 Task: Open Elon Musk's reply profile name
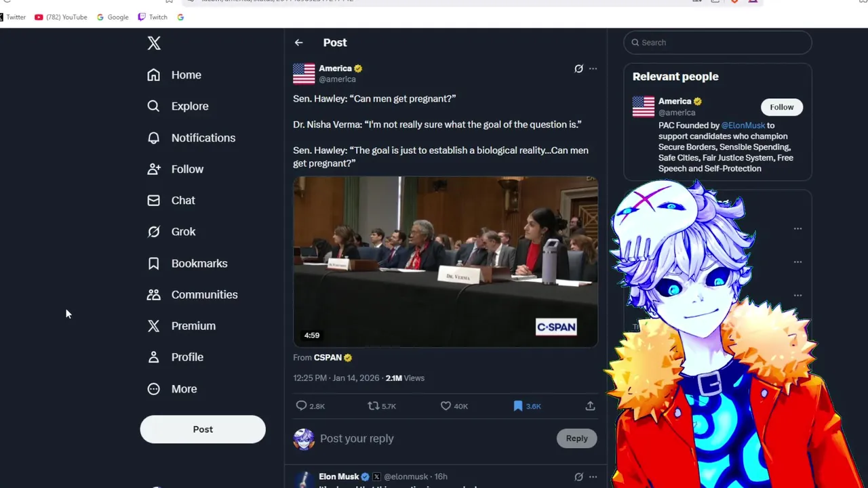tap(339, 476)
